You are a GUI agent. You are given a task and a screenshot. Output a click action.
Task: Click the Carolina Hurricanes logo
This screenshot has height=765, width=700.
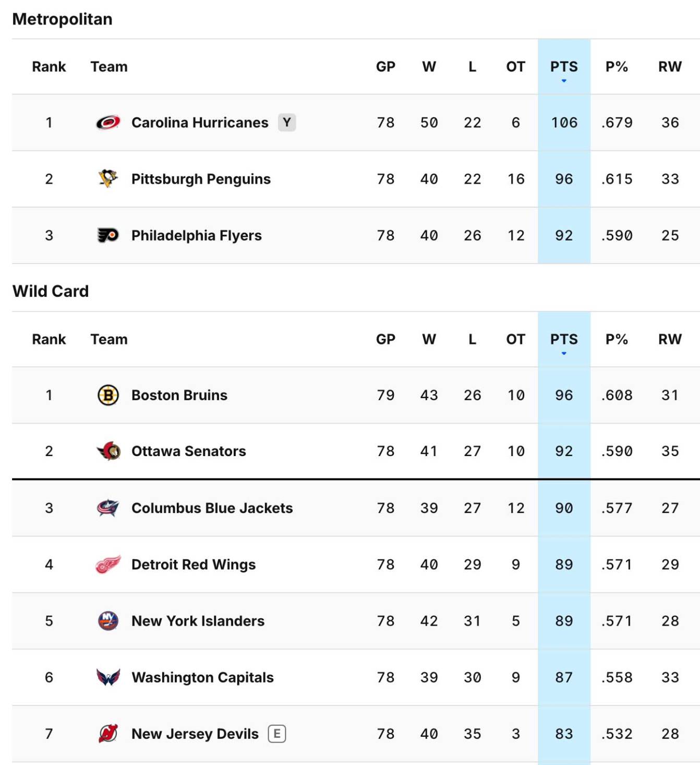108,123
